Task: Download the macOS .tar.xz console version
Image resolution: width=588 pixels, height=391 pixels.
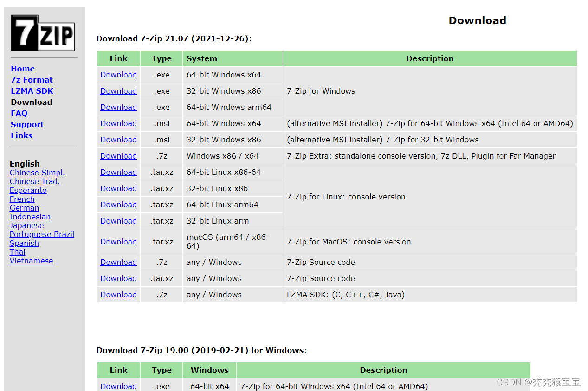Action: coord(118,242)
